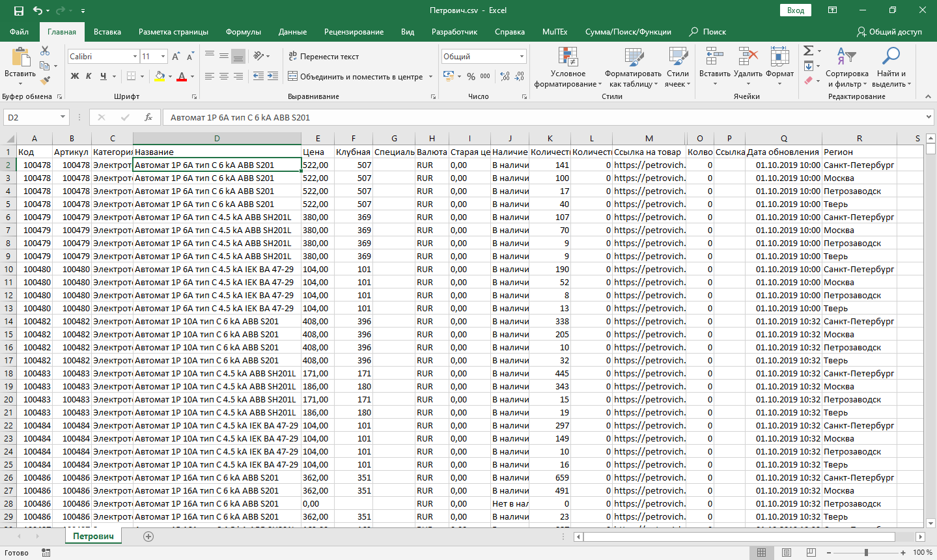The width and height of the screenshot is (937, 560).
Task: Center text horizontally
Action: tap(224, 76)
